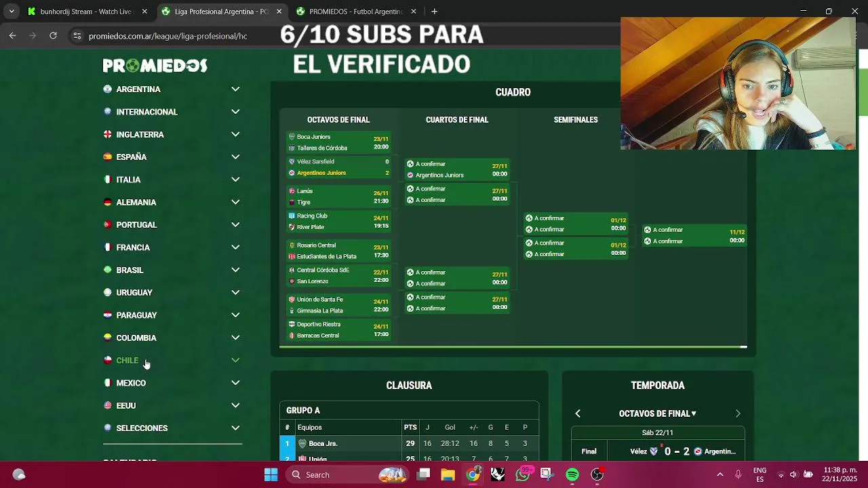Close the bunhordij Stream tab
Screen dimensions: 868x488
[x=144, y=12]
